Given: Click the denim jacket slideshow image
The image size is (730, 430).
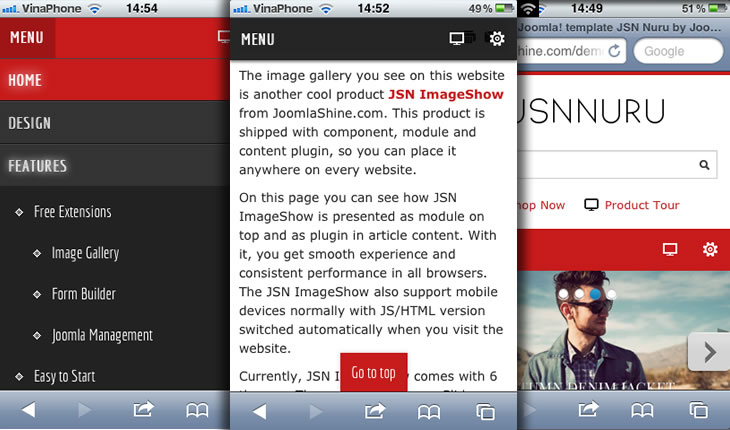Looking at the screenshot, I should click(x=623, y=331).
